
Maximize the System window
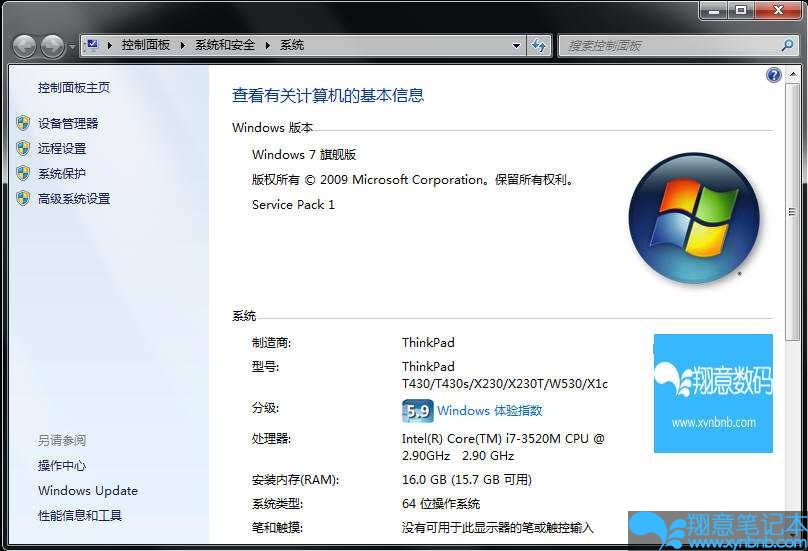pos(741,10)
